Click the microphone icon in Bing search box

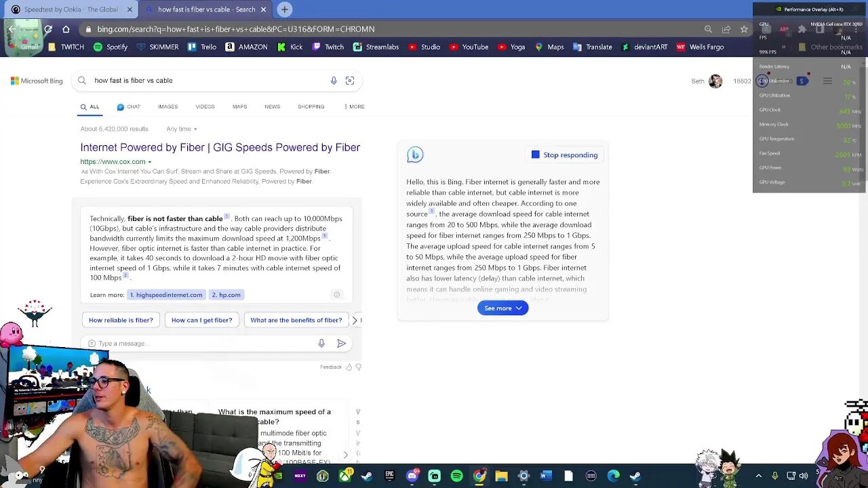click(x=334, y=81)
